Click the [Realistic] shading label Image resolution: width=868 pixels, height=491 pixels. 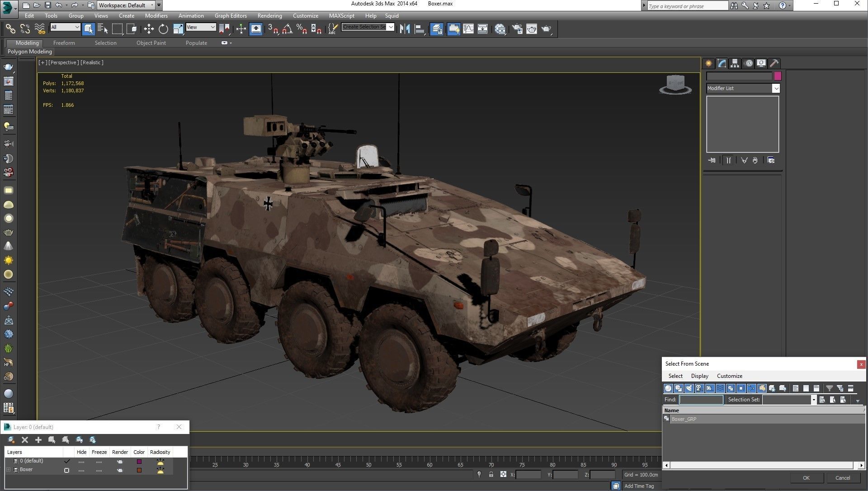click(92, 62)
